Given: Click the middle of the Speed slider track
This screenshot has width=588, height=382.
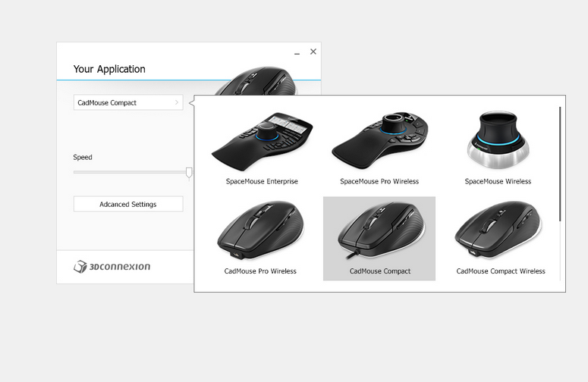Looking at the screenshot, I should (x=130, y=173).
